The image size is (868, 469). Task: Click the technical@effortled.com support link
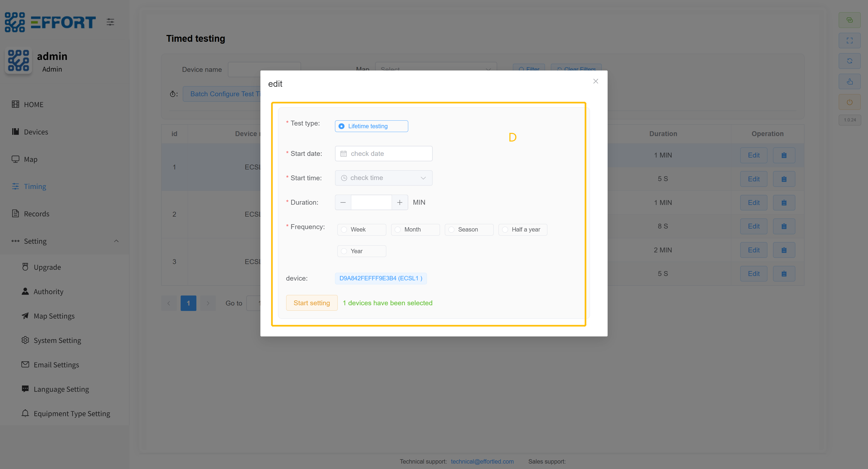[x=482, y=461]
